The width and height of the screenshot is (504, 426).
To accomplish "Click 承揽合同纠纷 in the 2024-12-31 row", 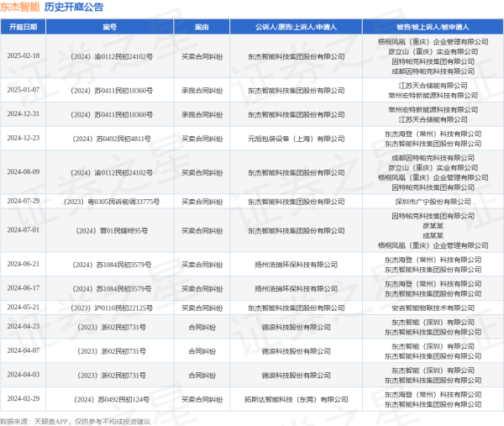I will (x=202, y=115).
